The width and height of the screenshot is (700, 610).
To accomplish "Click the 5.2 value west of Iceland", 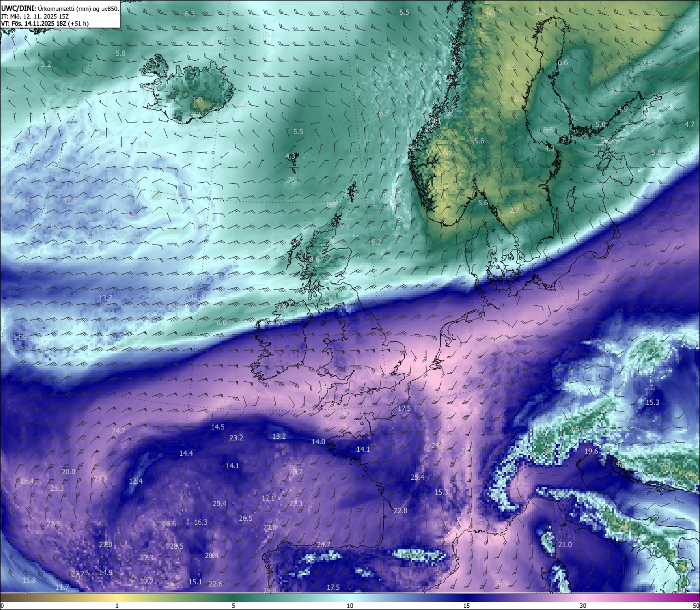I will pyautogui.click(x=46, y=64).
